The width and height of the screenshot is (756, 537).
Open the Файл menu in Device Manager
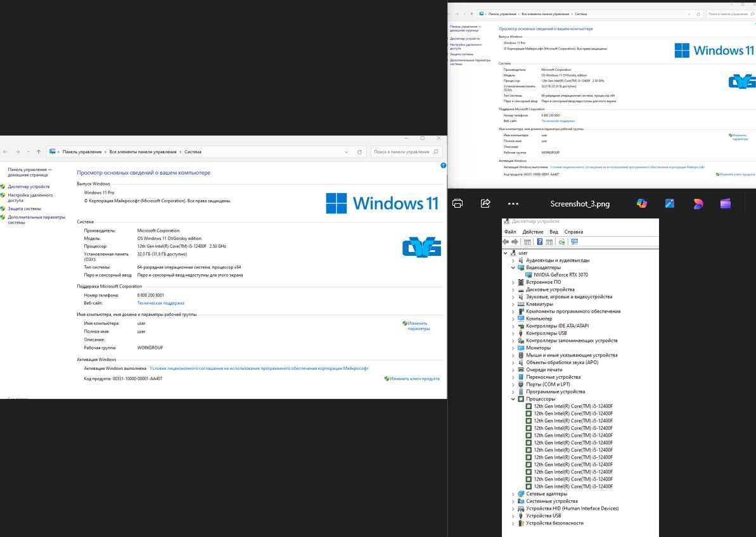point(510,232)
